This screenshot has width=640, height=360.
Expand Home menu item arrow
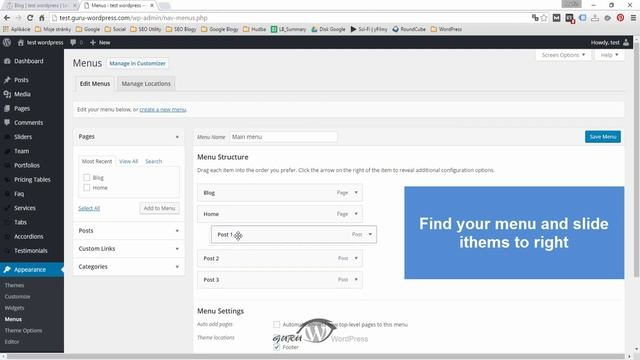[x=356, y=214]
